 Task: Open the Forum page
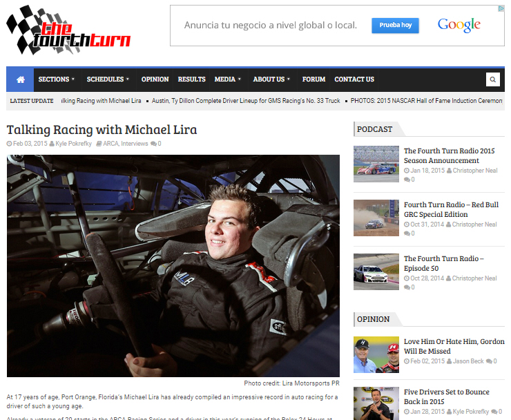pyautogui.click(x=314, y=79)
